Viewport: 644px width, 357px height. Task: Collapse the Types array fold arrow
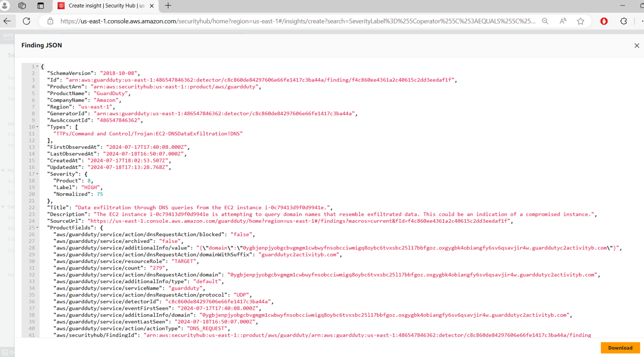click(37, 127)
